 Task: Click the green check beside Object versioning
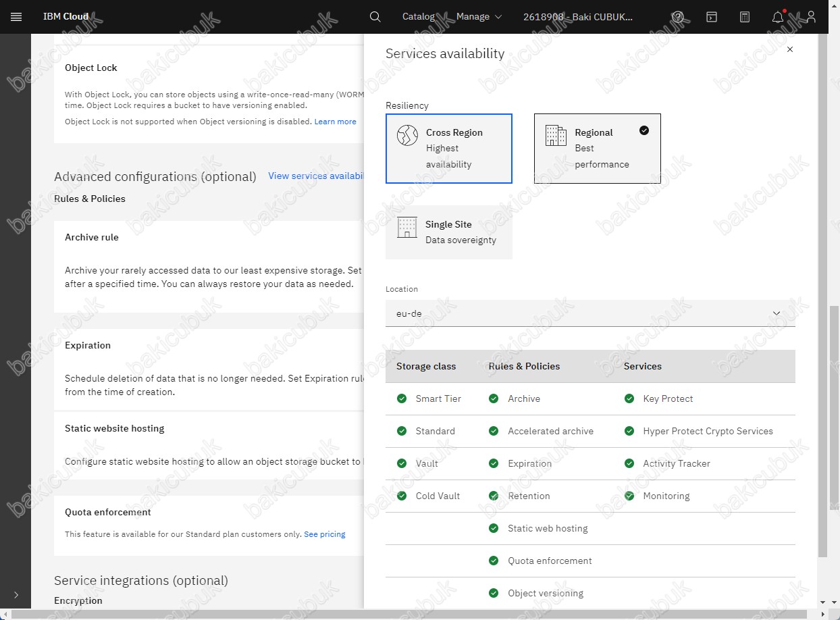tap(494, 593)
